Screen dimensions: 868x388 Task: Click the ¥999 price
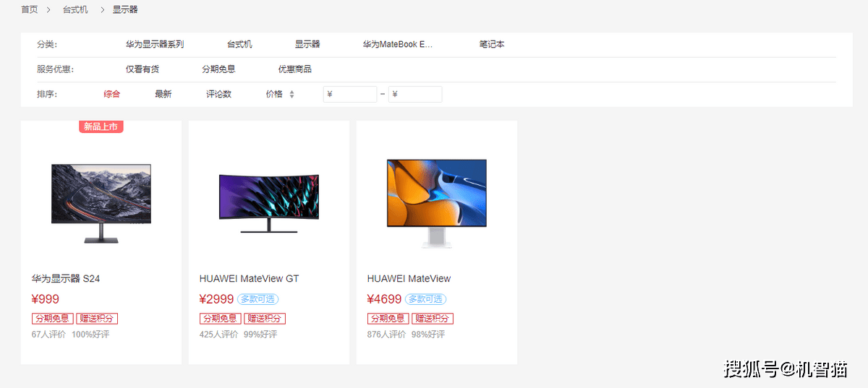pyautogui.click(x=46, y=299)
